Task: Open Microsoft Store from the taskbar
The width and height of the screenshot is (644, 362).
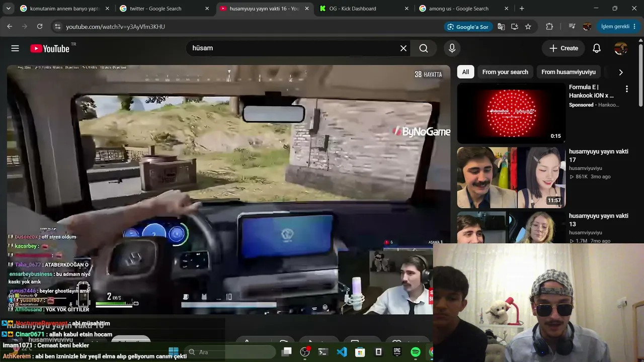Action: pos(360,352)
